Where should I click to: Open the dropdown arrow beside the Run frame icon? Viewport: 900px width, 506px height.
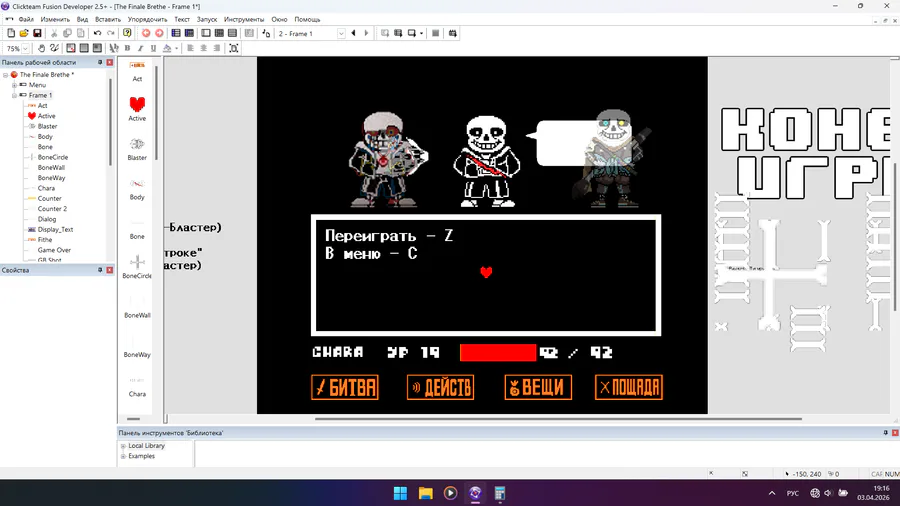421,33
